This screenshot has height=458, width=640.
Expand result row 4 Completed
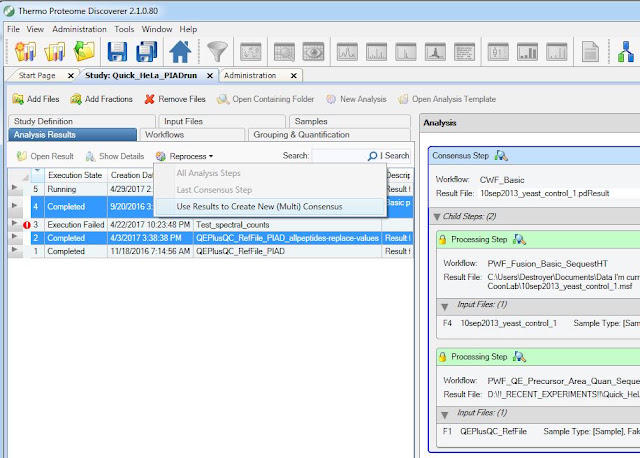pyautogui.click(x=15, y=205)
